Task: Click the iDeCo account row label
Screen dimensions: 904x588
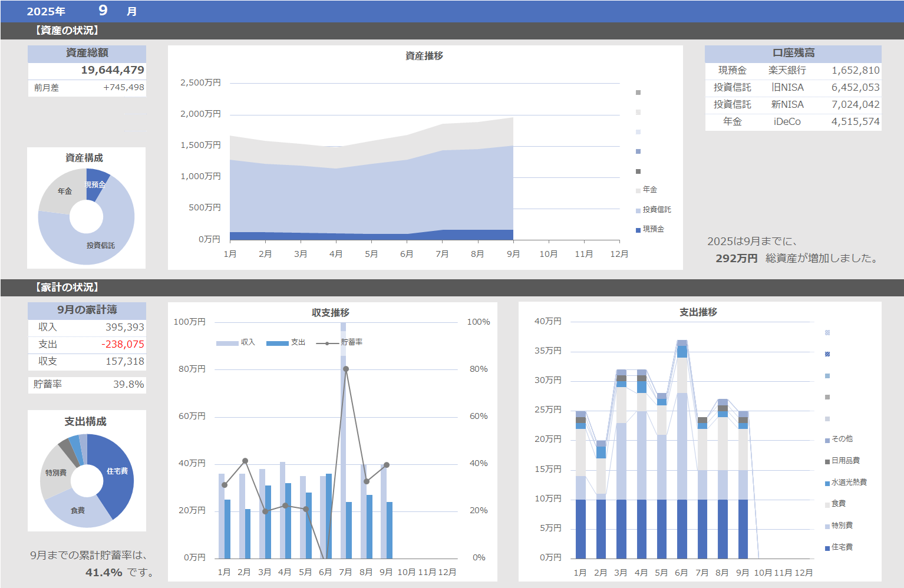Action: click(x=787, y=121)
